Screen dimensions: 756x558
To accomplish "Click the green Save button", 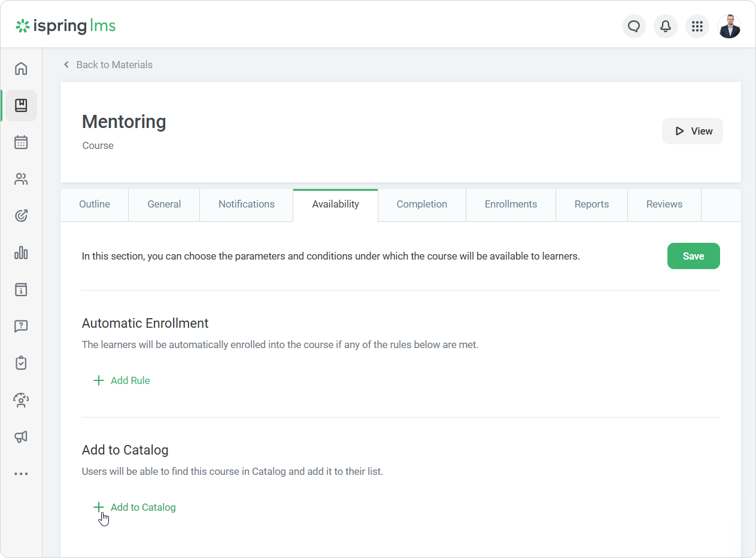I will 693,256.
